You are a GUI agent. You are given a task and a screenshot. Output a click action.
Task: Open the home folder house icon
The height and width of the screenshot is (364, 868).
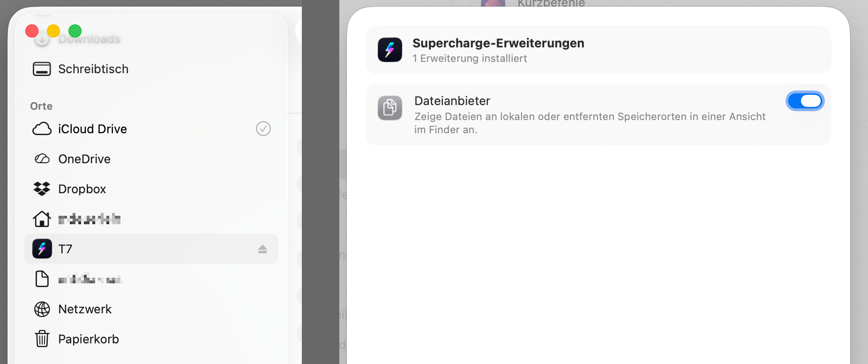[x=42, y=219]
